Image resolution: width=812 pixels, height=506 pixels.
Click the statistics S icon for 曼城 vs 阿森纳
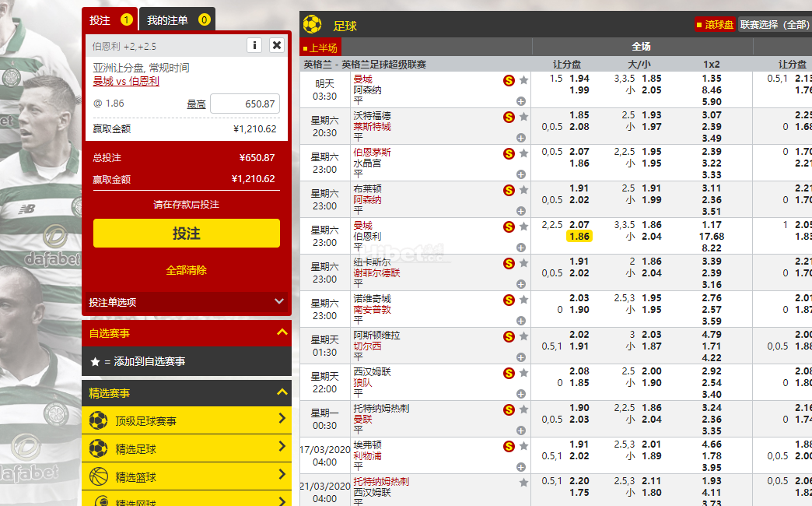tap(509, 79)
